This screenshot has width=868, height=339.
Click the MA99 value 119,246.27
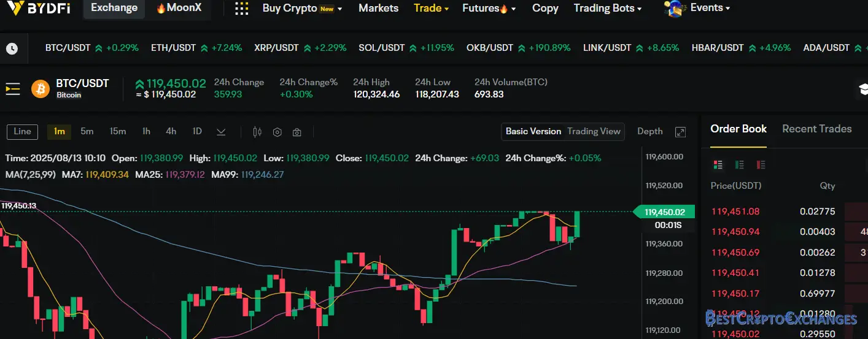tap(263, 175)
